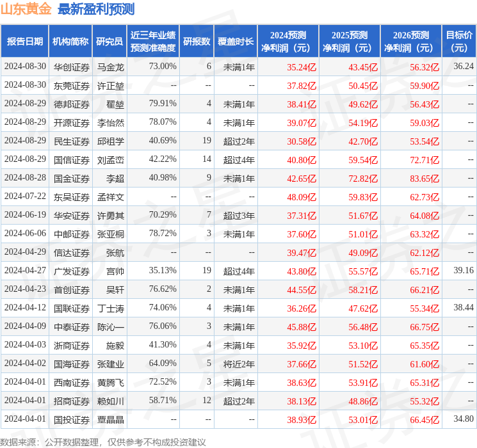Click the 信达证券 institution cell

72,253
